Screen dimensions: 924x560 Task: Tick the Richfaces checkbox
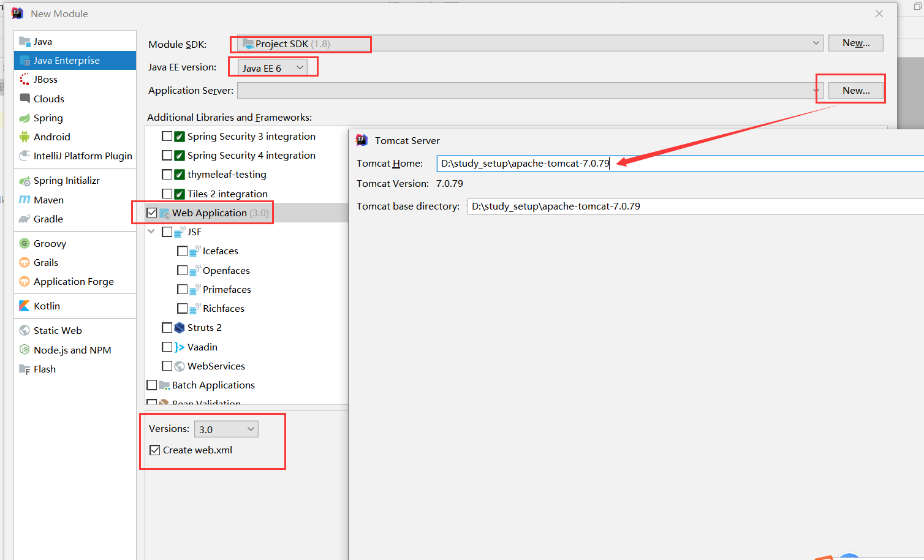[x=182, y=308]
